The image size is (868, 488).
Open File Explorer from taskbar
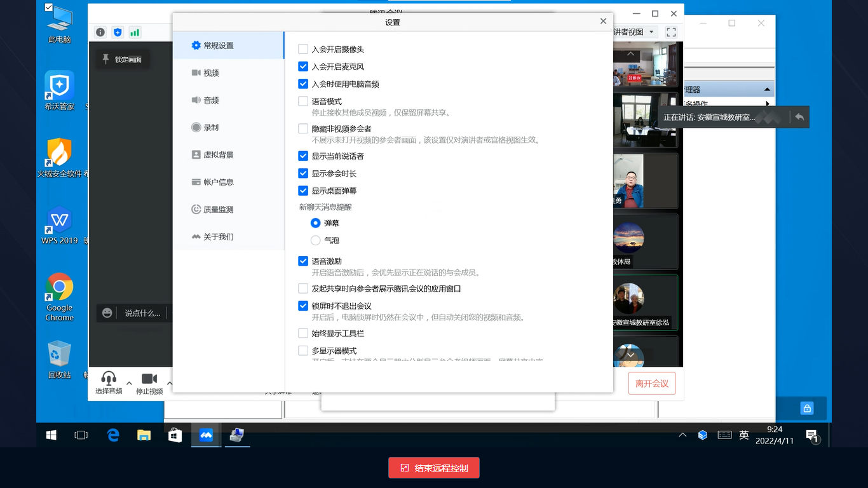point(144,435)
